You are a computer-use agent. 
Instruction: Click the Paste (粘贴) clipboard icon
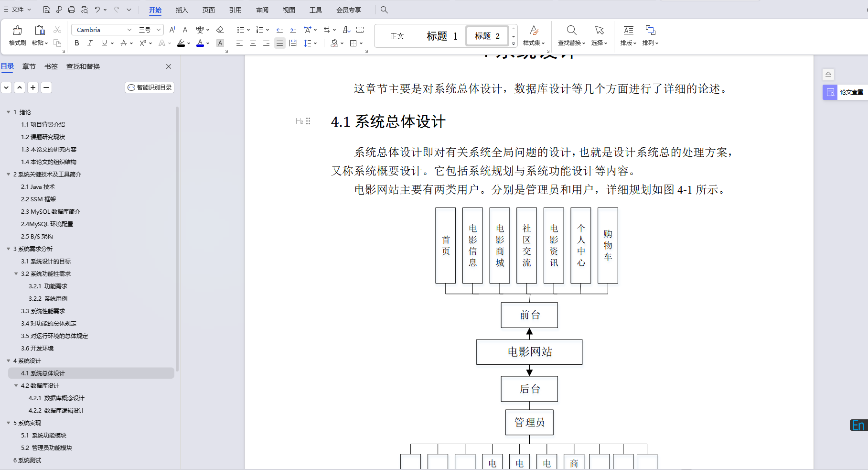[x=40, y=31]
